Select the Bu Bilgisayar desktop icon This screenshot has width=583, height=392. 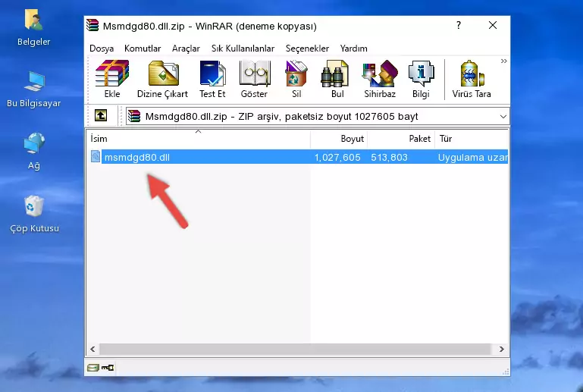pyautogui.click(x=34, y=89)
